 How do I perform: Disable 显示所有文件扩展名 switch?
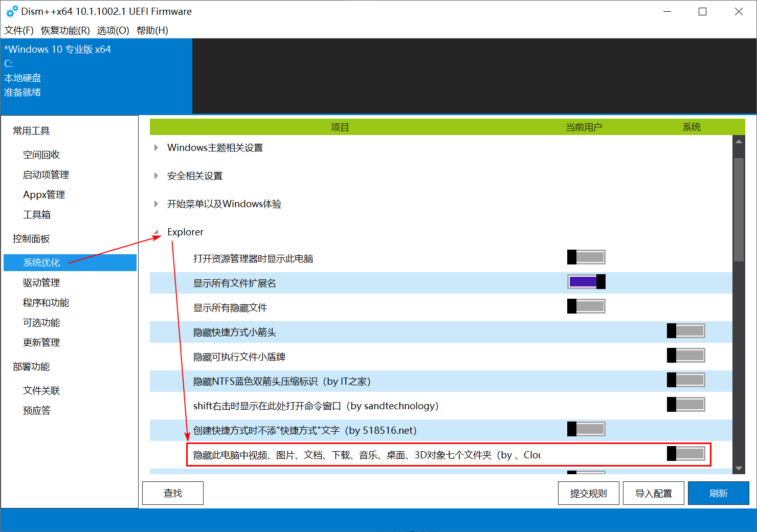click(586, 281)
